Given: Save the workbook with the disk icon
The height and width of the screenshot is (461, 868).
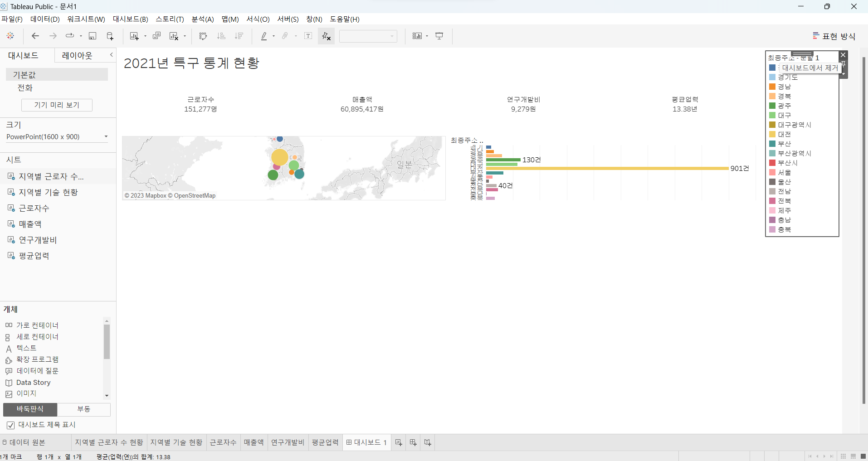Looking at the screenshot, I should point(93,36).
